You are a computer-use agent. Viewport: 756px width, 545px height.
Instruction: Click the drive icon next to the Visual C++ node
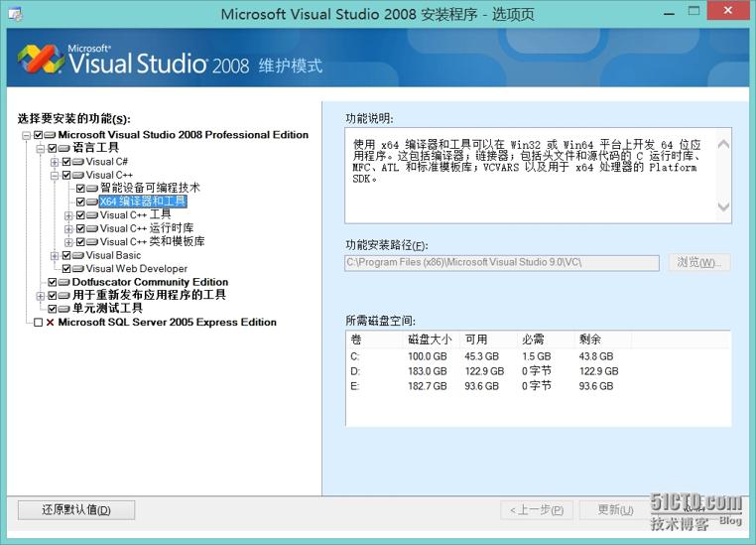pos(78,175)
